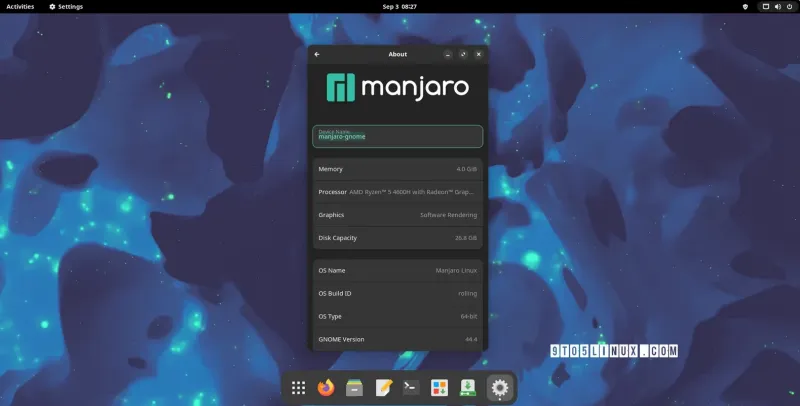Maximize the About window
Image resolution: width=800 pixels, height=406 pixels.
463,54
